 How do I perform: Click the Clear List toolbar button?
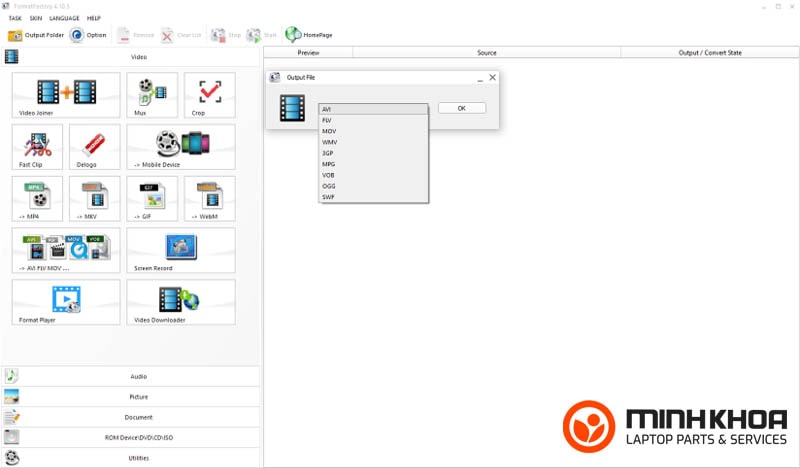coord(181,35)
